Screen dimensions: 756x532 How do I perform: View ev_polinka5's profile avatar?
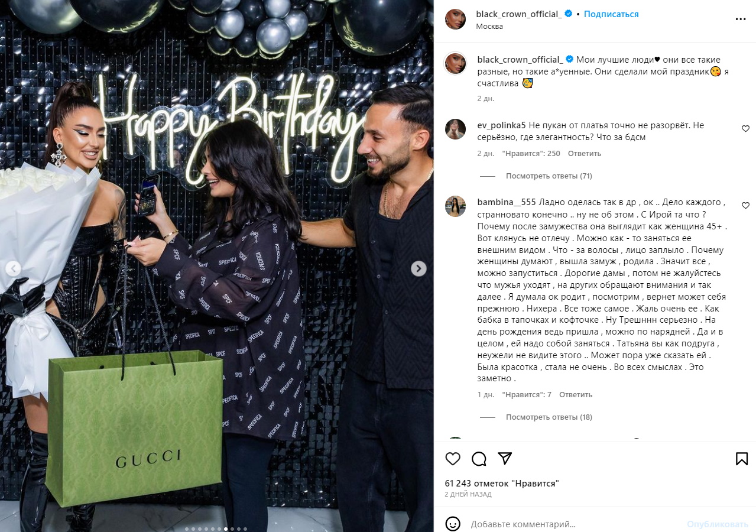[x=455, y=129]
